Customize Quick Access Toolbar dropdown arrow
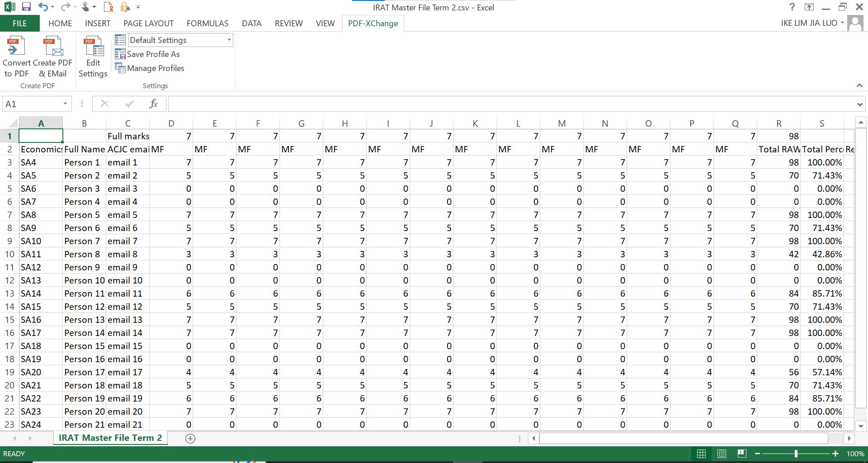 pos(138,7)
